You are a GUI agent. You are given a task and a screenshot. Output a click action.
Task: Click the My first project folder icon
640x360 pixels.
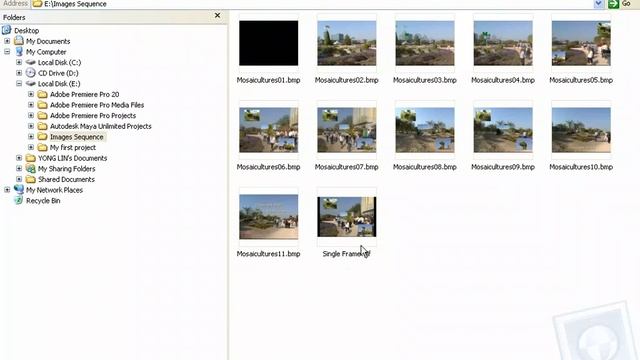point(42,147)
